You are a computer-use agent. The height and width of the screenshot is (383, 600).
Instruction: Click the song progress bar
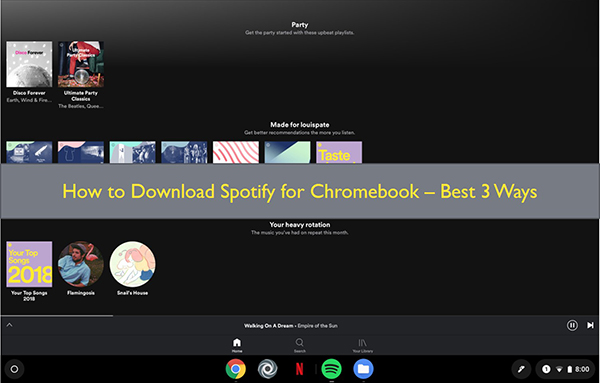pyautogui.click(x=300, y=316)
